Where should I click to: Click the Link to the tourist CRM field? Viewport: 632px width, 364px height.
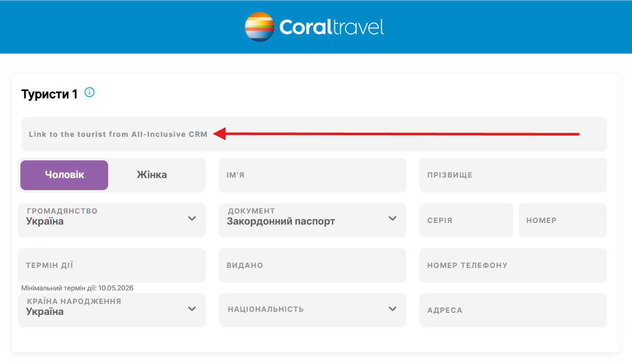(x=313, y=134)
